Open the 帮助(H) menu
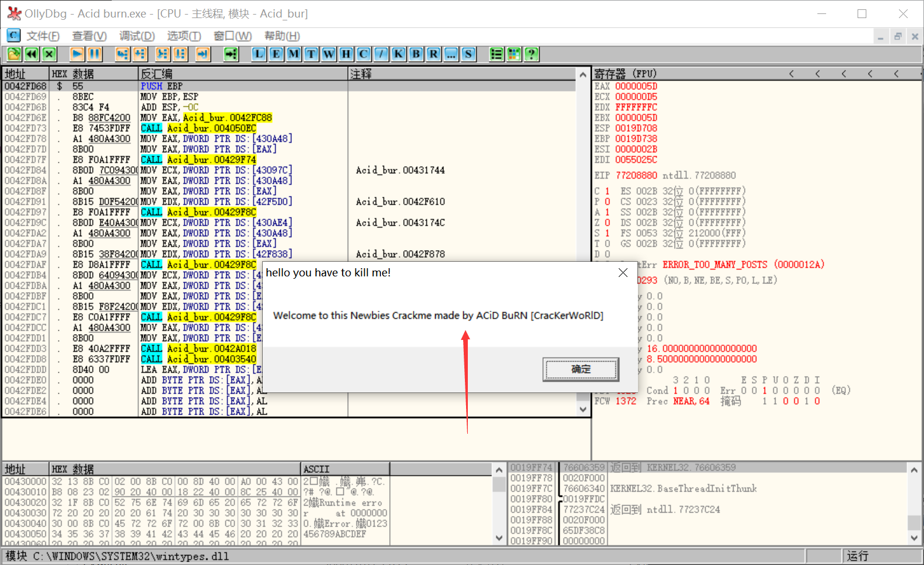Screen dimensions: 924x565 (282, 36)
